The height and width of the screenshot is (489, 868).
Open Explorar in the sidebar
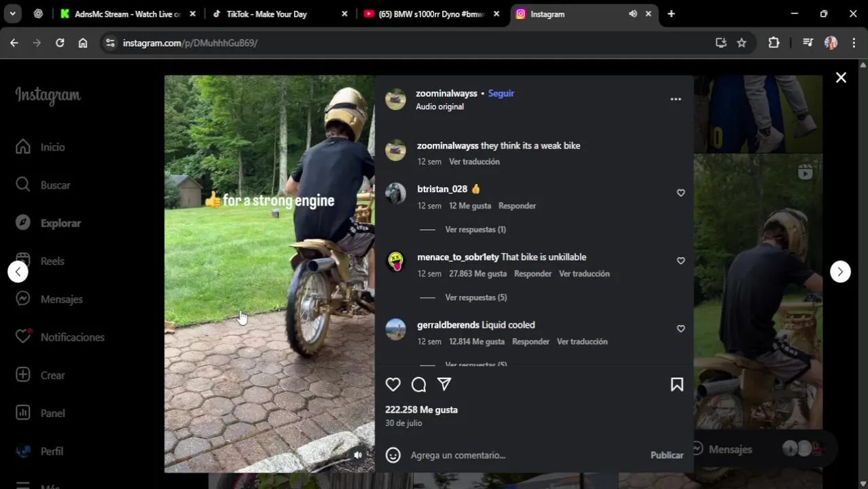tap(48, 223)
